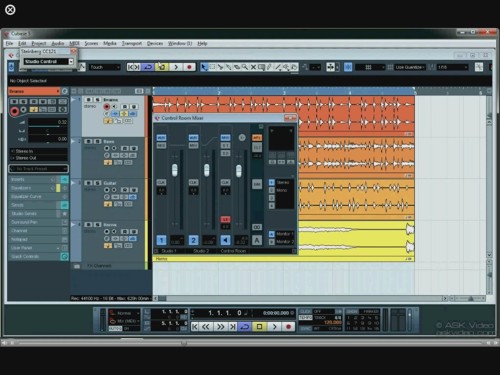500x375 pixels.
Task: Click the toolbar Play button
Action: (176, 67)
